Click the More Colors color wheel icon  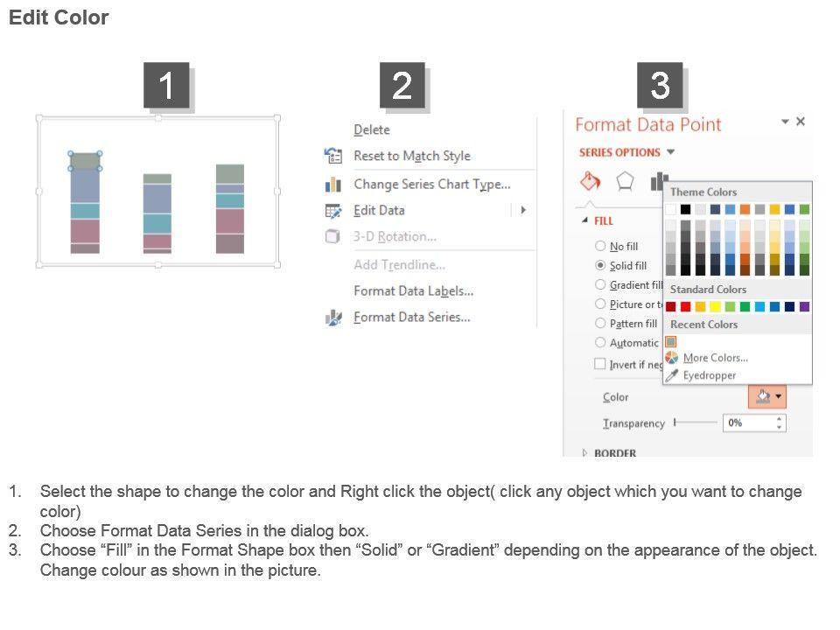672,357
